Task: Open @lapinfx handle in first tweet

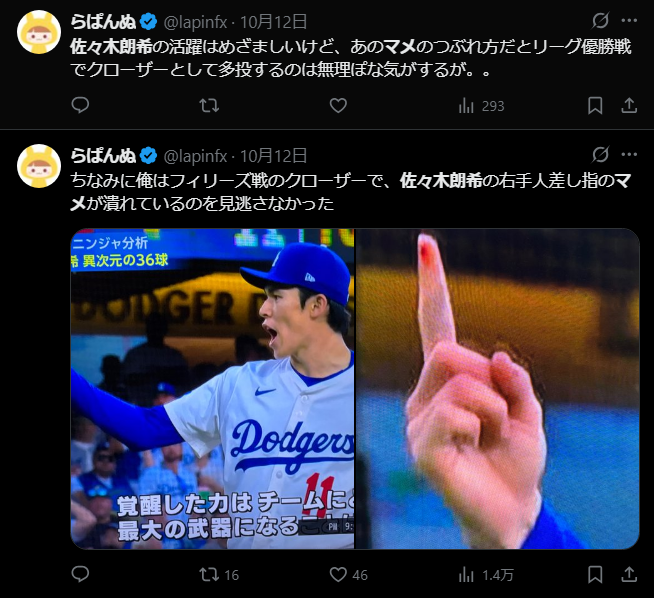Action: (x=195, y=22)
